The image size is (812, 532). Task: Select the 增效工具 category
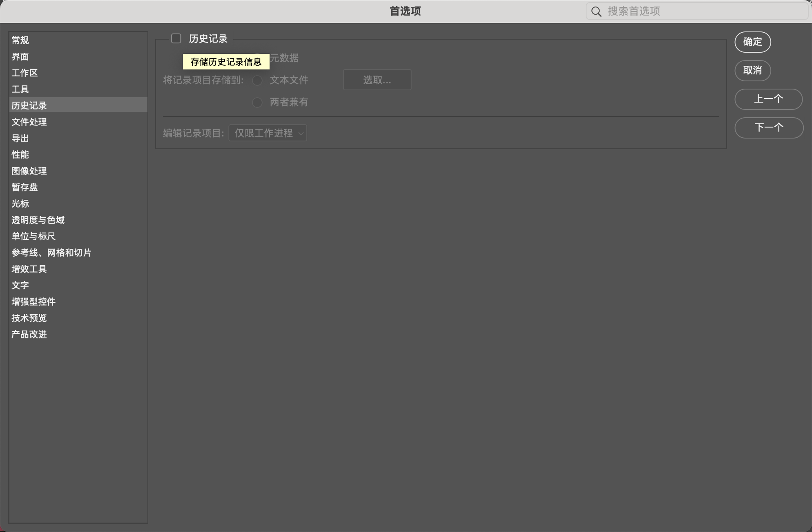(x=29, y=269)
